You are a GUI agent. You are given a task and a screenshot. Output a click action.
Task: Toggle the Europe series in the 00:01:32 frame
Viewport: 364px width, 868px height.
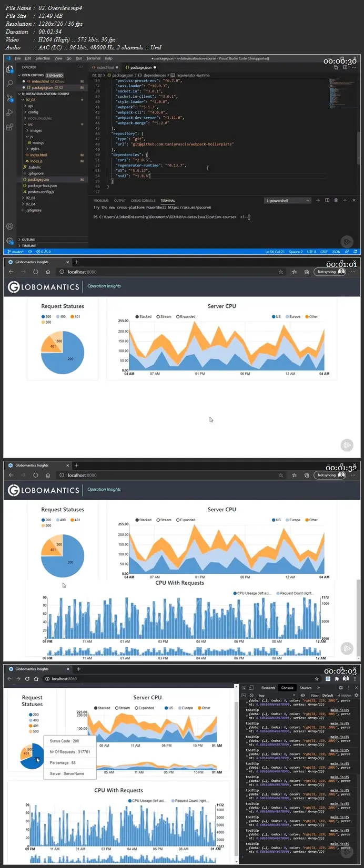293,520
